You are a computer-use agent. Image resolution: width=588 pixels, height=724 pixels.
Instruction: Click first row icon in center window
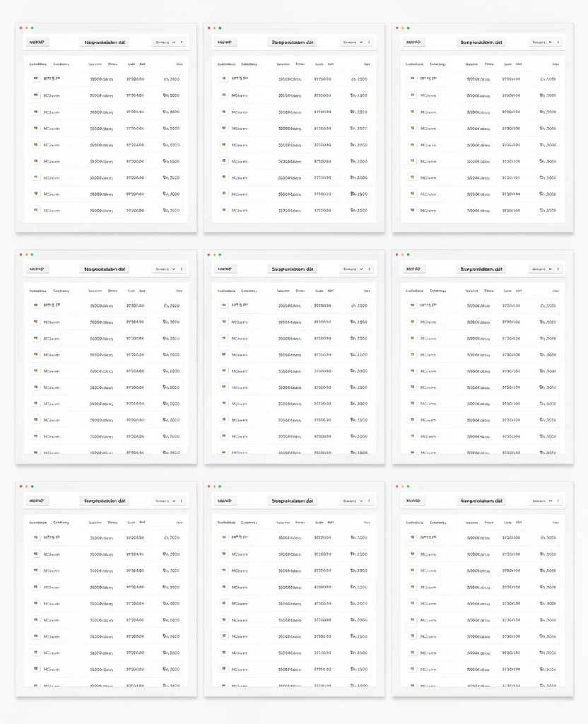coord(224,305)
